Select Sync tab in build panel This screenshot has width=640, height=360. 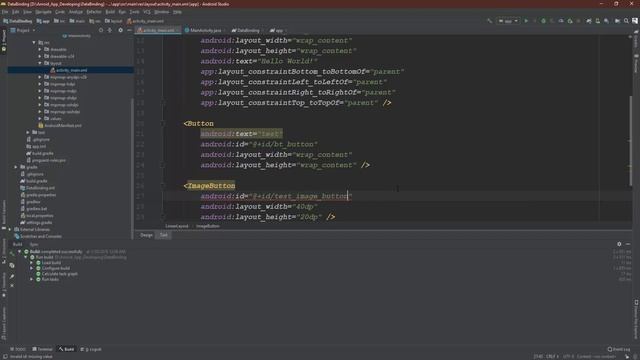coord(34,244)
